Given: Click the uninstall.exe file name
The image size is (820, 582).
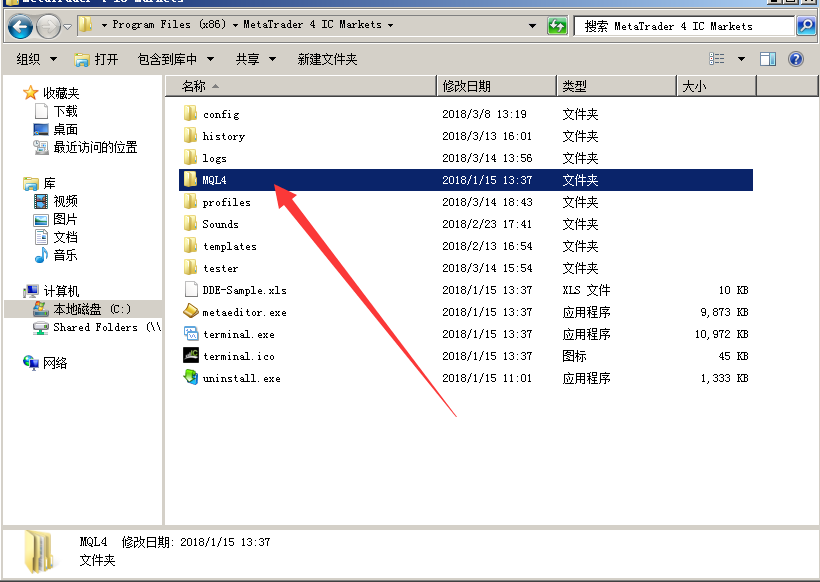Looking at the screenshot, I should coord(242,378).
